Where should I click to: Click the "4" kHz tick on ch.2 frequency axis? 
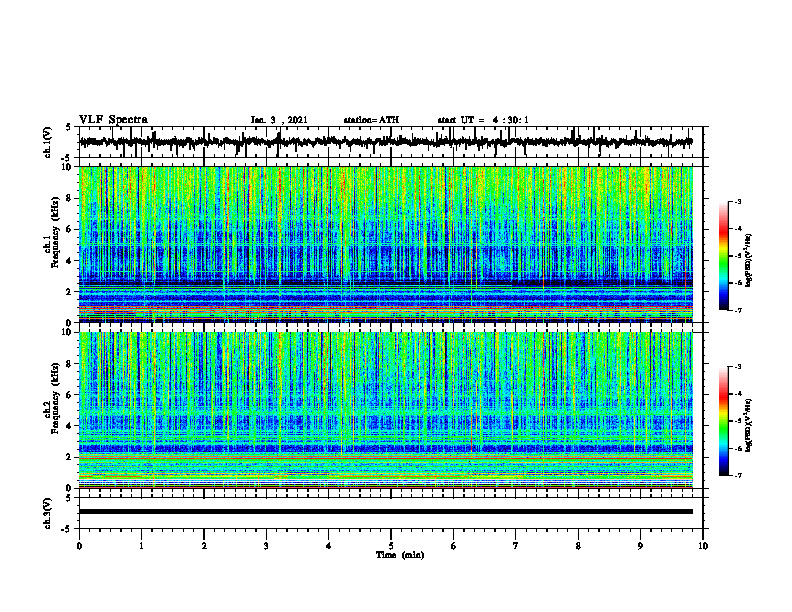tap(69, 426)
